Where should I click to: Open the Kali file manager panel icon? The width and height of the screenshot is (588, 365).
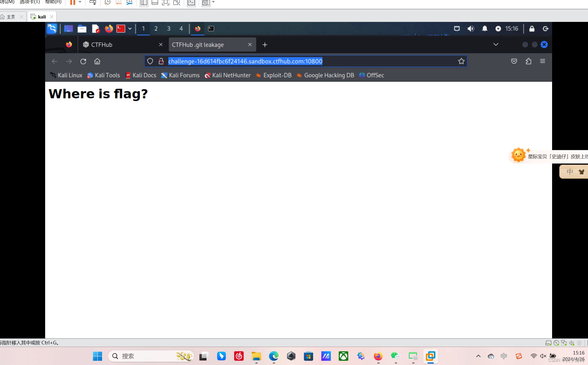click(x=82, y=28)
